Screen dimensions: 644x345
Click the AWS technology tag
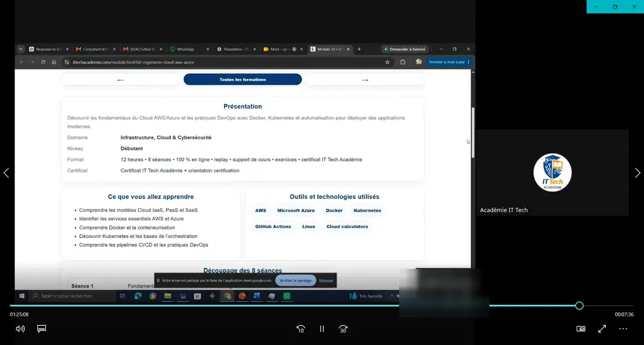coord(261,211)
